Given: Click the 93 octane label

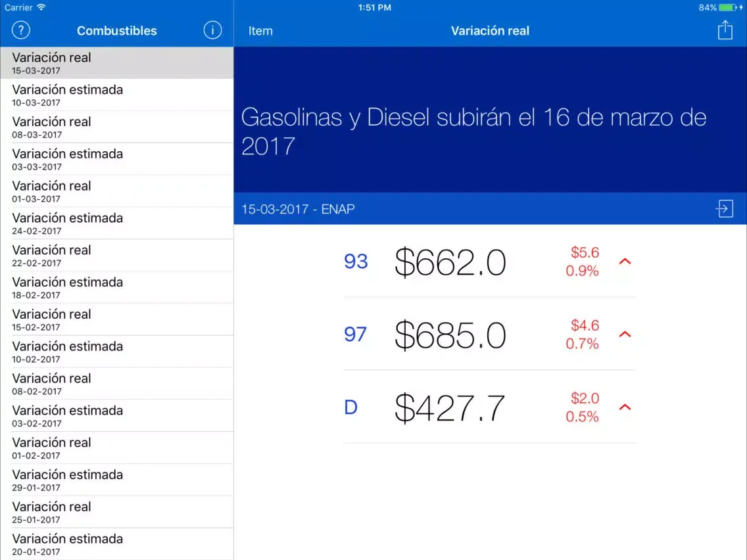Looking at the screenshot, I should (356, 262).
